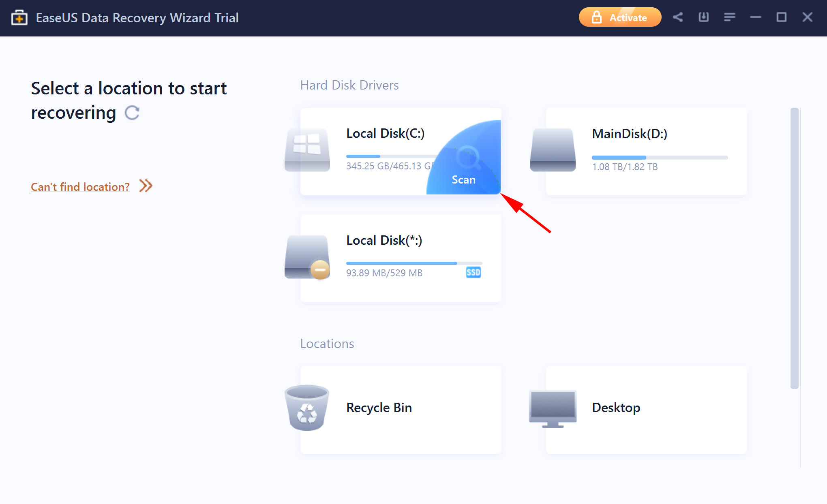
Task: Click the MainDisk(D:) drive icon
Action: pyautogui.click(x=553, y=149)
